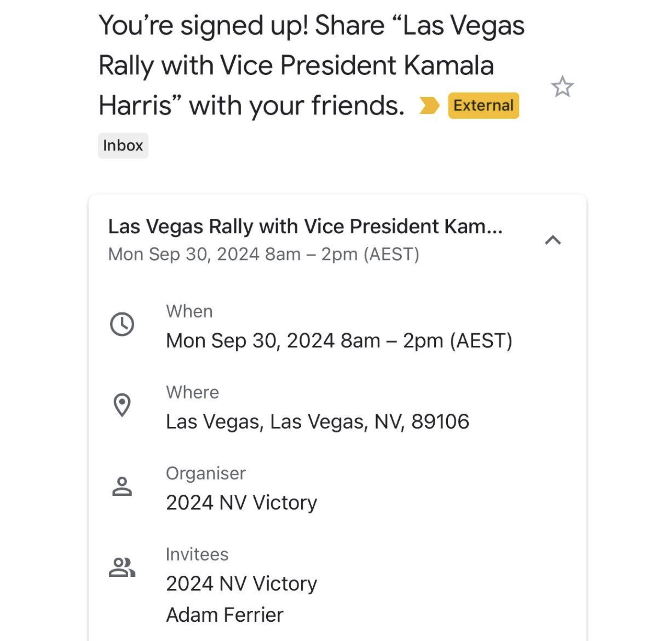Select the event title in the card header
This screenshot has width=672, height=641.
(x=305, y=226)
